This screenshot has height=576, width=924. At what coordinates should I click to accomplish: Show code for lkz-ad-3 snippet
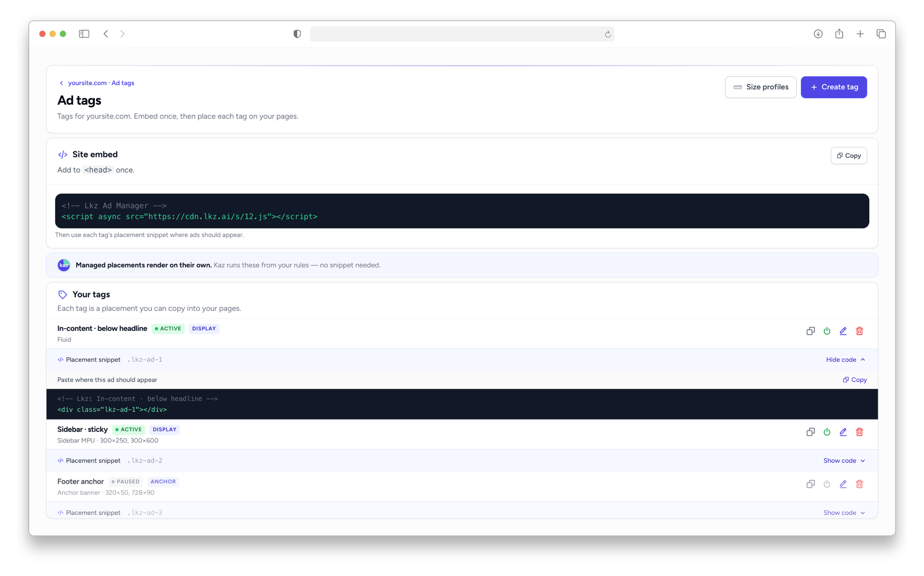pyautogui.click(x=844, y=513)
